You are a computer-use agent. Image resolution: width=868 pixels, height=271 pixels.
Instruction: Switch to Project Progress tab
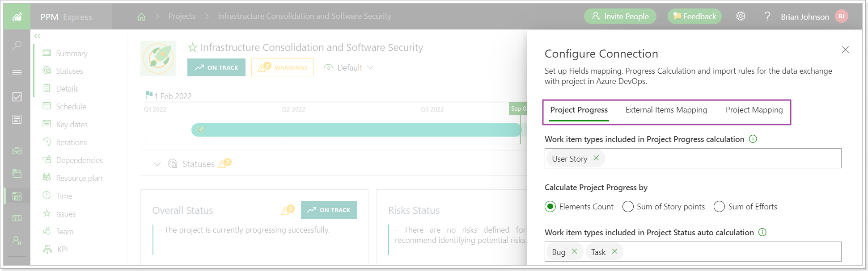(x=579, y=110)
